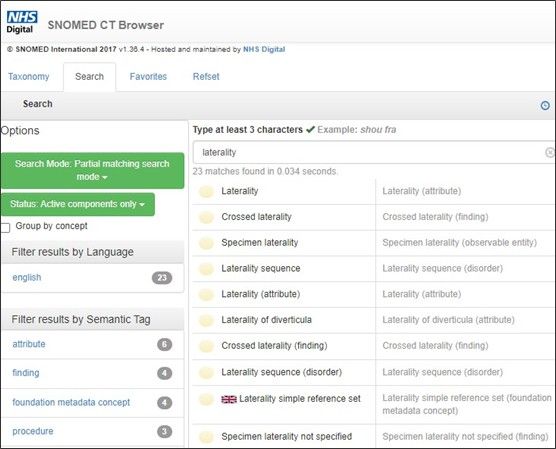
Task: Click the SNOMED CT Browser title
Action: pos(106,25)
